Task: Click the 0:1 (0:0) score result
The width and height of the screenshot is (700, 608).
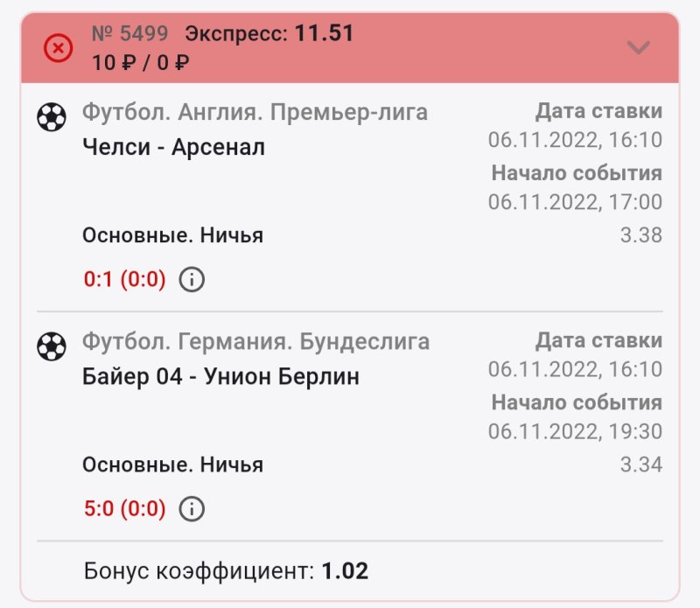Action: point(124,280)
